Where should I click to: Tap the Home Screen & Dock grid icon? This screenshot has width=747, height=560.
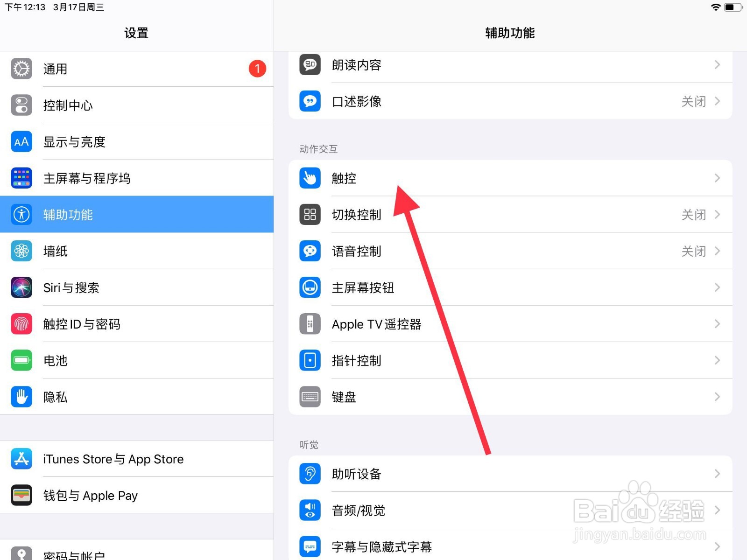21,178
